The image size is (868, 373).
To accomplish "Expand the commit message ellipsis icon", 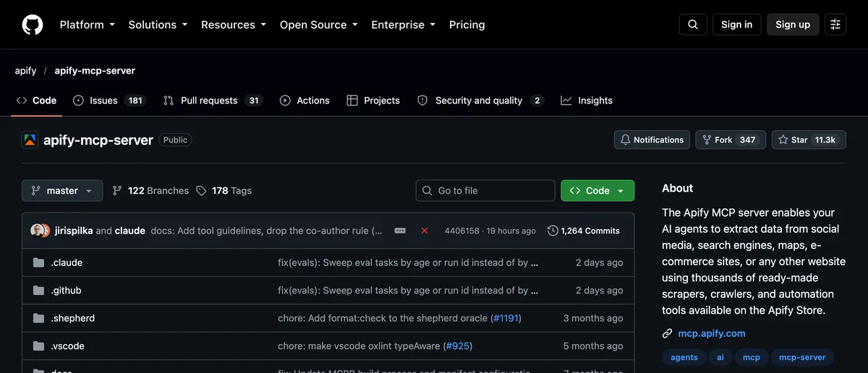I will pos(400,231).
